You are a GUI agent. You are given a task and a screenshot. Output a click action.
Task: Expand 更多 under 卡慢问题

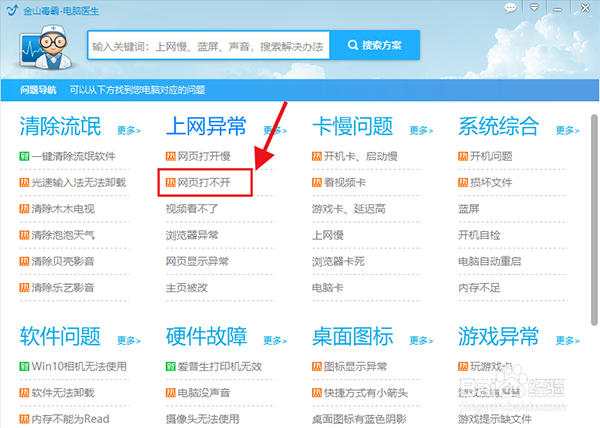point(421,131)
